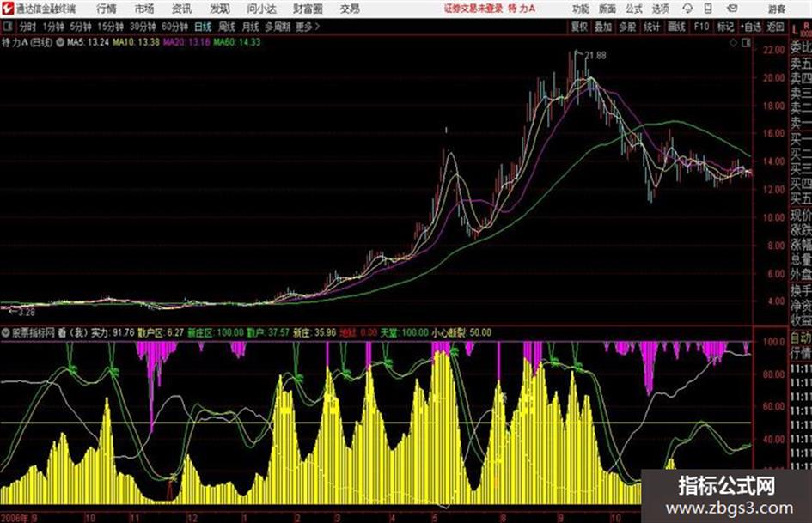Expand the round arrow beside 特力A(日线)
The height and width of the screenshot is (523, 812).
[x=60, y=42]
